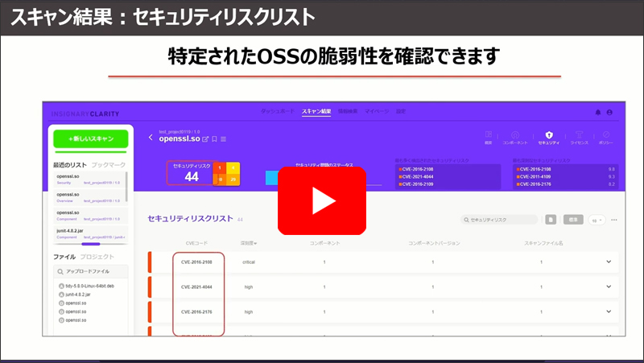Select the ファイル tab in sidebar

pyautogui.click(x=64, y=257)
